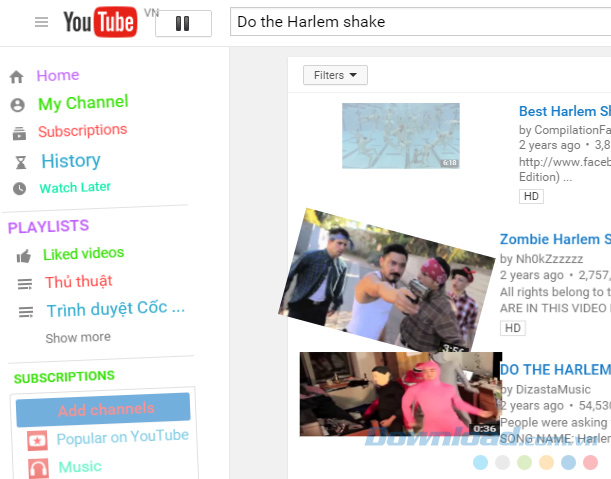Image resolution: width=611 pixels, height=479 pixels.
Task: Select the red color dot
Action: click(590, 462)
